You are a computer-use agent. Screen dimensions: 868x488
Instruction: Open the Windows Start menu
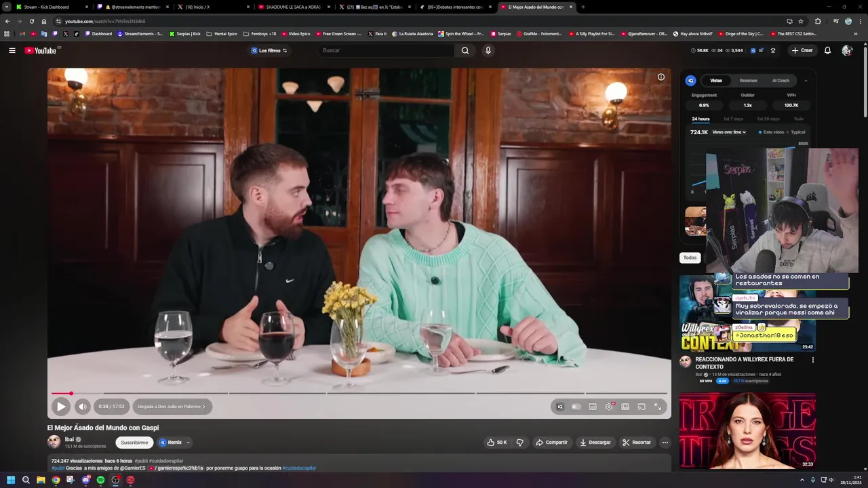11,480
